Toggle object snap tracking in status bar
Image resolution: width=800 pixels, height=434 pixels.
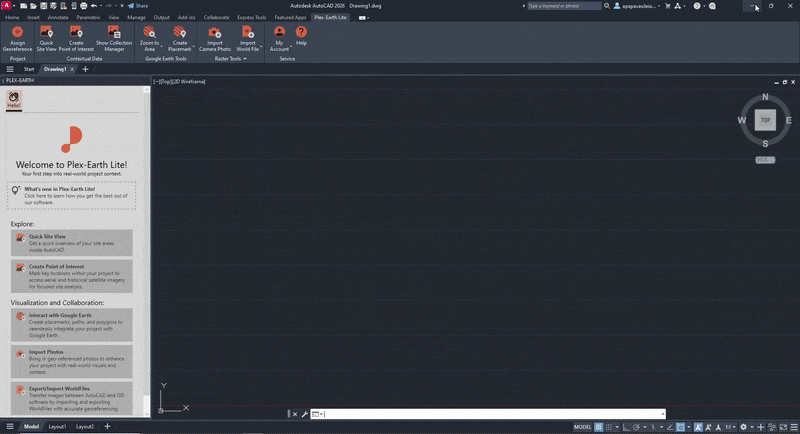(670, 427)
